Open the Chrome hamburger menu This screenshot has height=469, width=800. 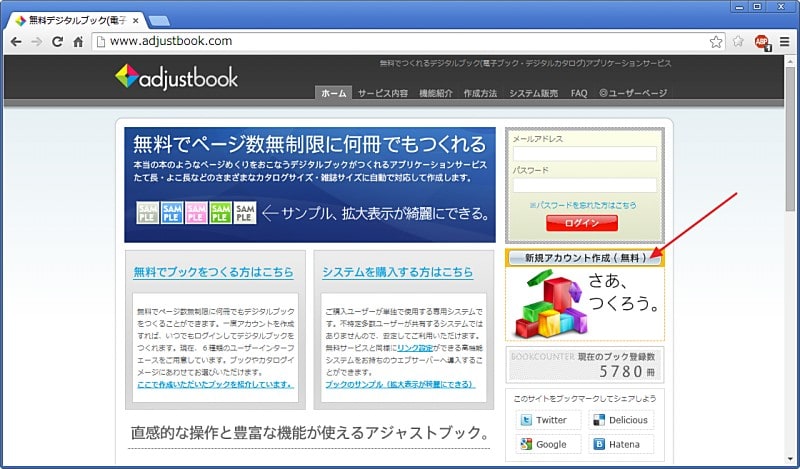click(784, 42)
